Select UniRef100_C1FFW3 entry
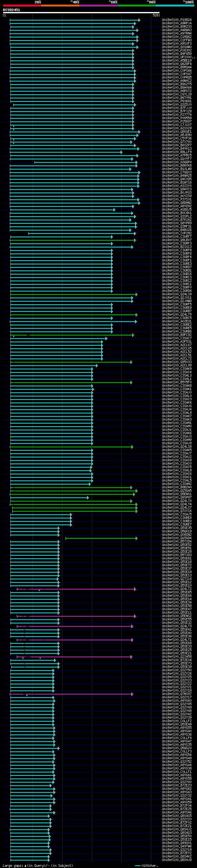197x868 pixels. 177,40
